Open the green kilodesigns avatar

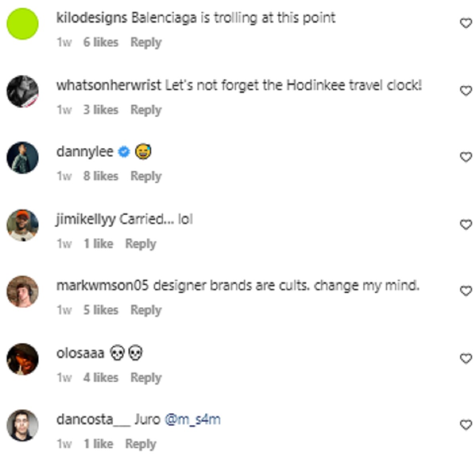coord(23,24)
